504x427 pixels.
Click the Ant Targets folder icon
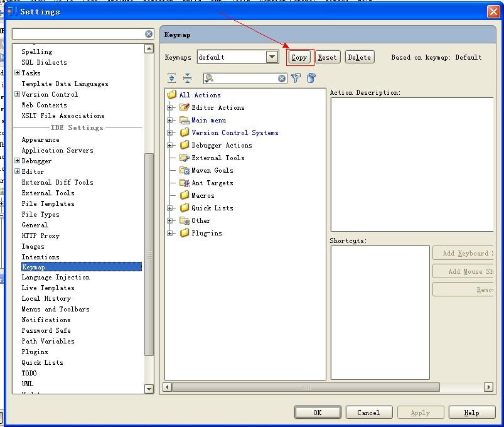(185, 183)
